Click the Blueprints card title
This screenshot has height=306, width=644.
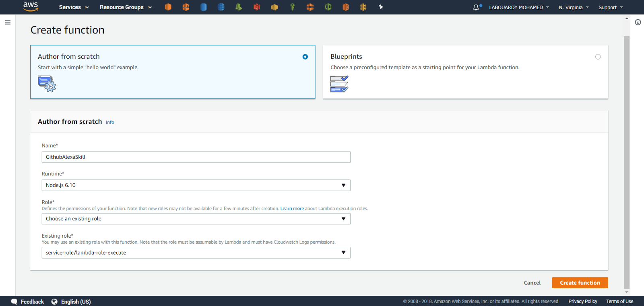(346, 57)
